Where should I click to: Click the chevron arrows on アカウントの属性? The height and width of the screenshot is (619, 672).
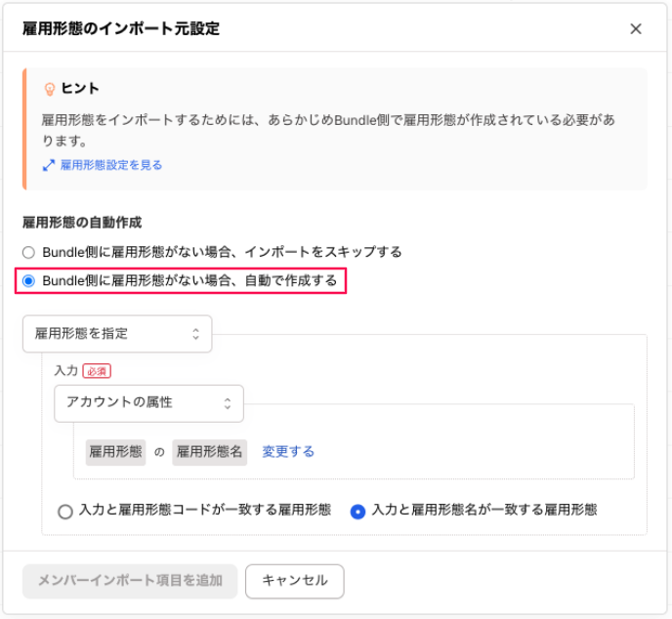click(x=228, y=402)
